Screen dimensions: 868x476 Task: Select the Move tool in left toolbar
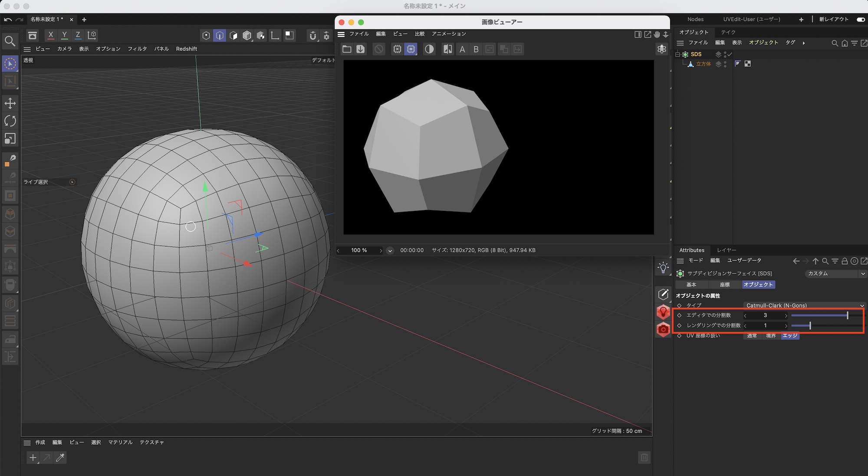click(10, 103)
